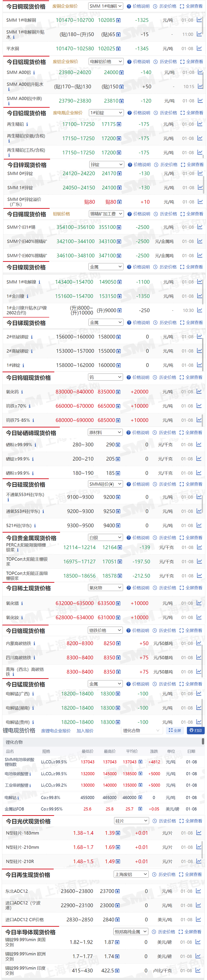207x980 pixels.
Task: Click the 打印 print button
Action: pyautogui.click(x=196, y=730)
